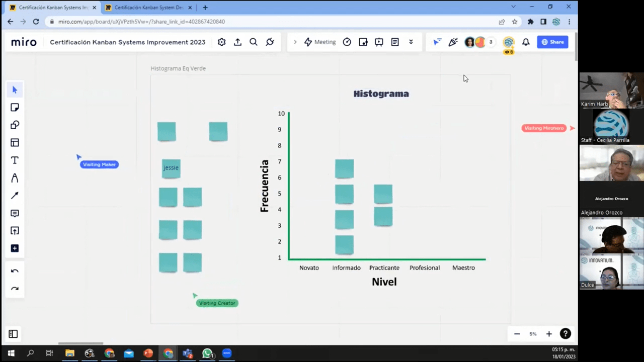Toggle the timer in meeting toolbar
The image size is (644, 362).
pyautogui.click(x=347, y=42)
